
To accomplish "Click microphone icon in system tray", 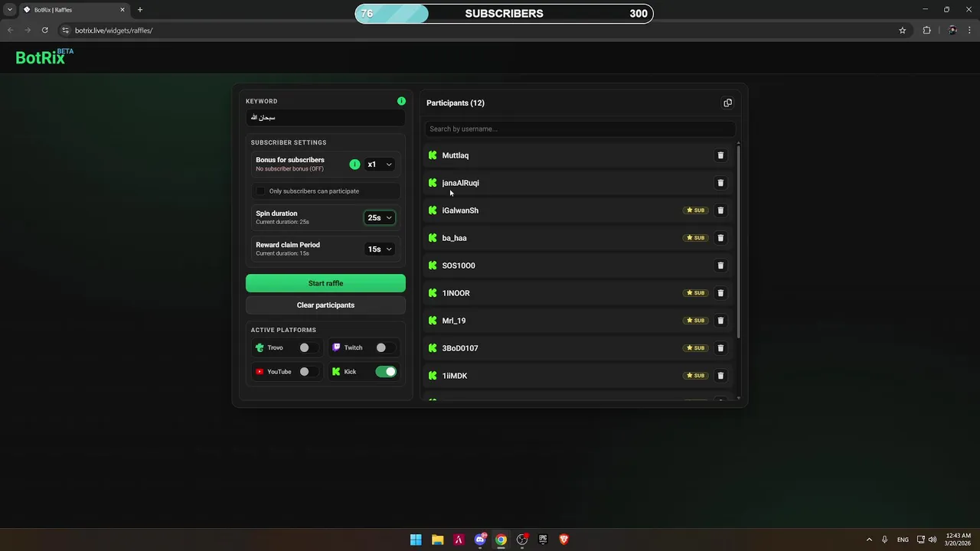I will [x=884, y=540].
